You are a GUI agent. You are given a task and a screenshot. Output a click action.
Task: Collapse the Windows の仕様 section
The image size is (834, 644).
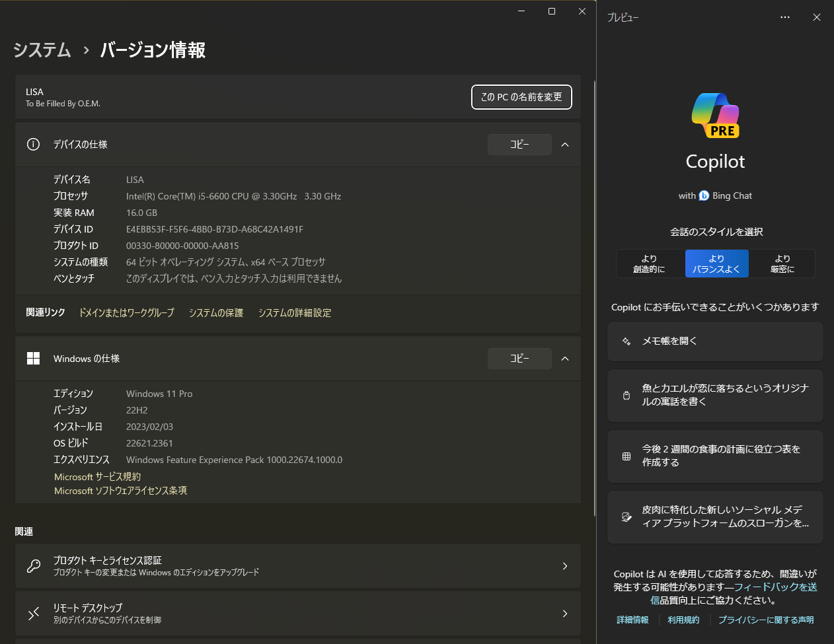(565, 359)
